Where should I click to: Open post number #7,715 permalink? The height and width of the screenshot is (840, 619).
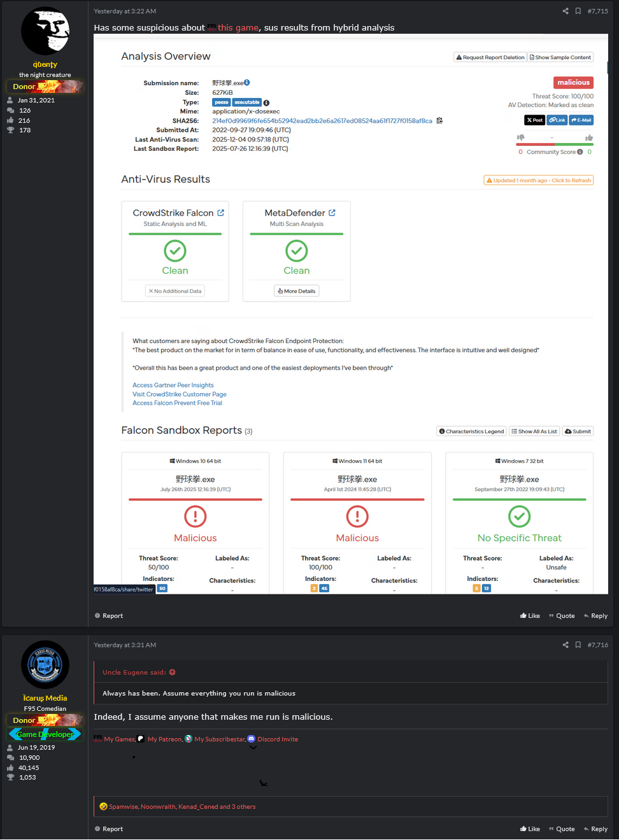[597, 11]
